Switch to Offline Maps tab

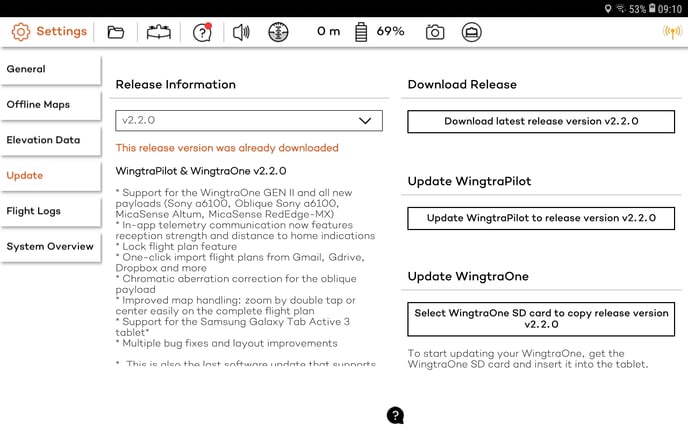coord(50,105)
